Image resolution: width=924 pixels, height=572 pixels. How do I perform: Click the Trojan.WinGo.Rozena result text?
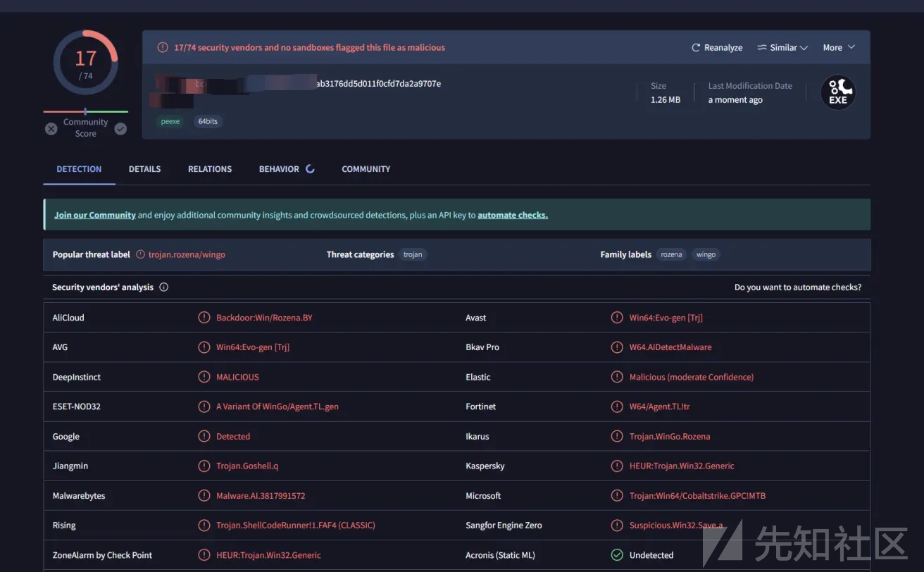[x=670, y=436]
